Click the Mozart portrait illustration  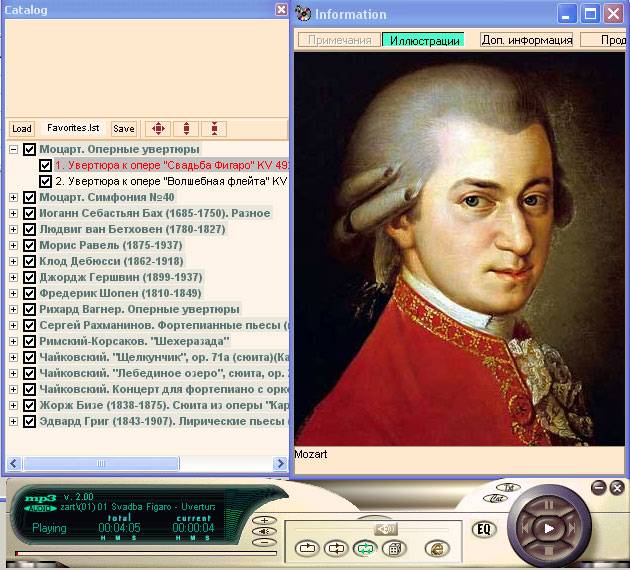pyautogui.click(x=459, y=249)
